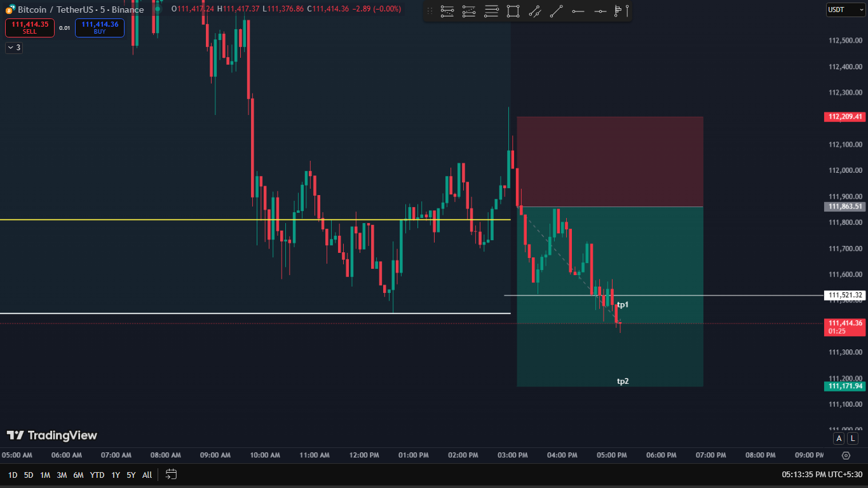Select the rectangle drawing tool
The height and width of the screenshot is (488, 868).
[513, 11]
